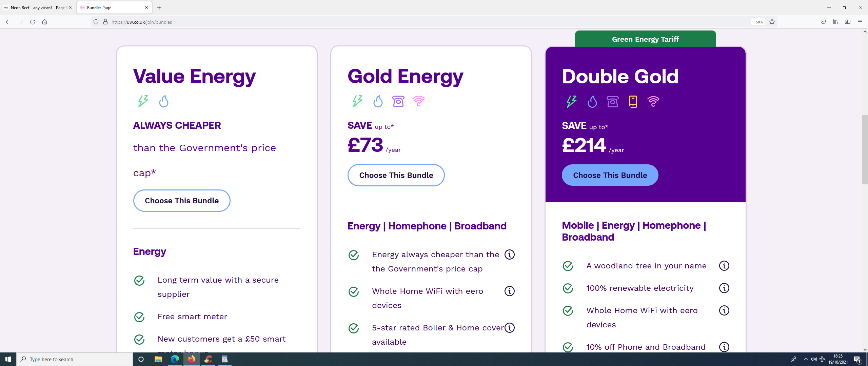The width and height of the screenshot is (868, 366).
Task: Open info for Energy always cheaper feature
Action: [509, 255]
